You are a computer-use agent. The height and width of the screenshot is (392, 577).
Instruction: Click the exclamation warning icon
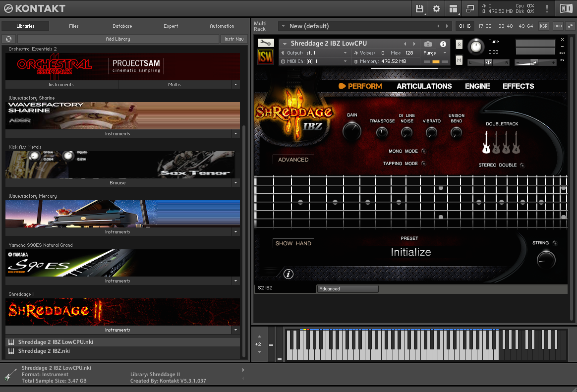pos(547,8)
